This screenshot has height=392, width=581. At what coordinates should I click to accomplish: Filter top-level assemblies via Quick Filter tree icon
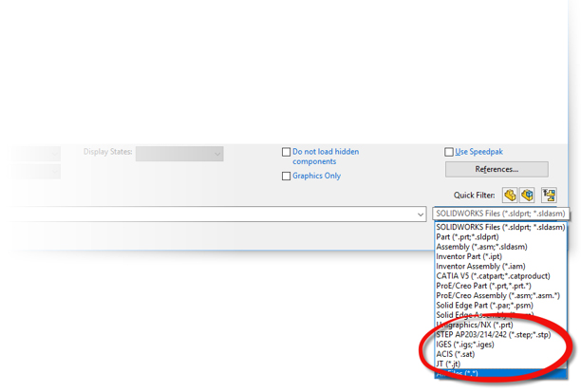click(549, 195)
